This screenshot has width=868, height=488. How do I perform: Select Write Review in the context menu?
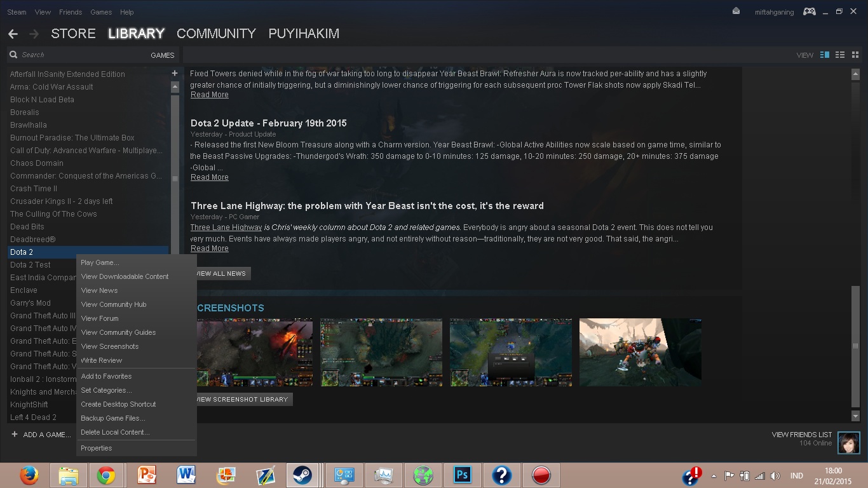tap(136, 360)
